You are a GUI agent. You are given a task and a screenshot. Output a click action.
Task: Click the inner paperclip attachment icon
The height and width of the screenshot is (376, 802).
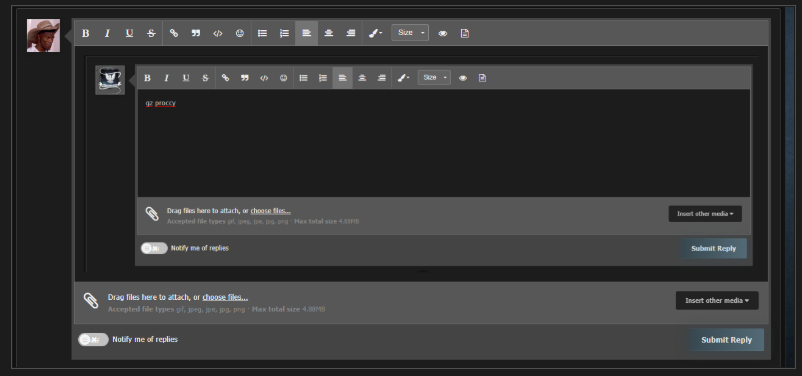tap(152, 214)
